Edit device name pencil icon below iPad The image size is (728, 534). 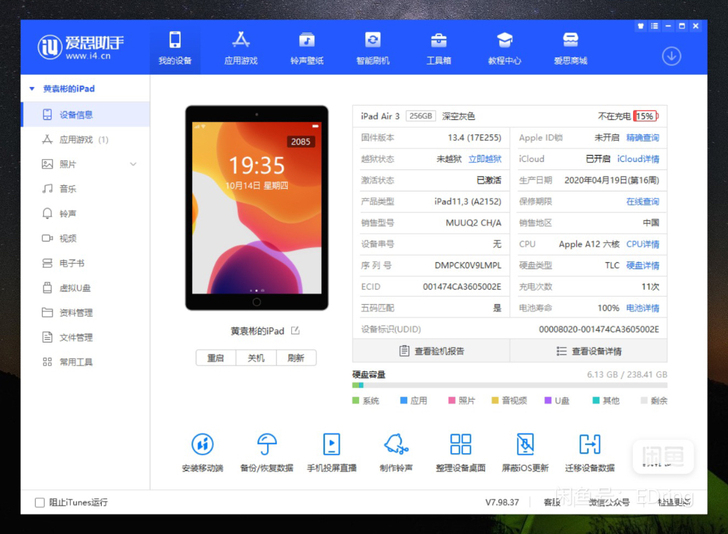pos(295,331)
